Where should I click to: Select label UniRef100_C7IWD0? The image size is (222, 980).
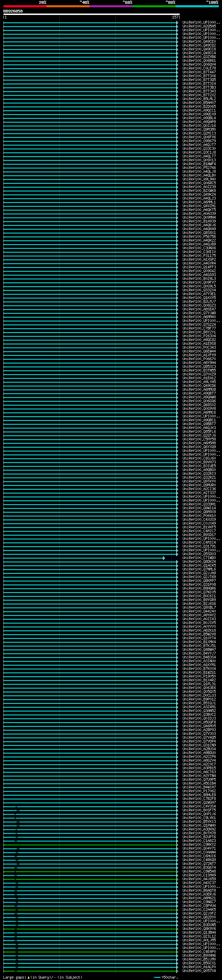tap(199, 558)
